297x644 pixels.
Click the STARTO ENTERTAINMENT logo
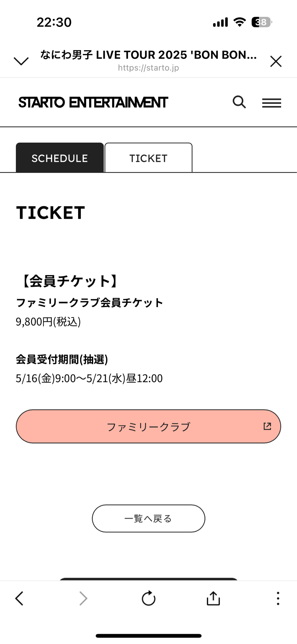(x=93, y=102)
